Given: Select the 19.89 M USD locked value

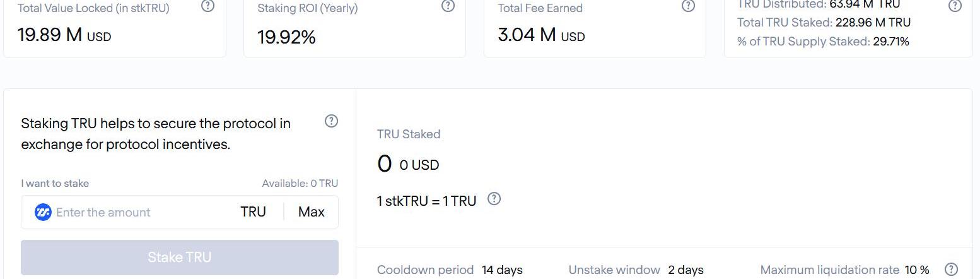Looking at the screenshot, I should pyautogui.click(x=64, y=35).
